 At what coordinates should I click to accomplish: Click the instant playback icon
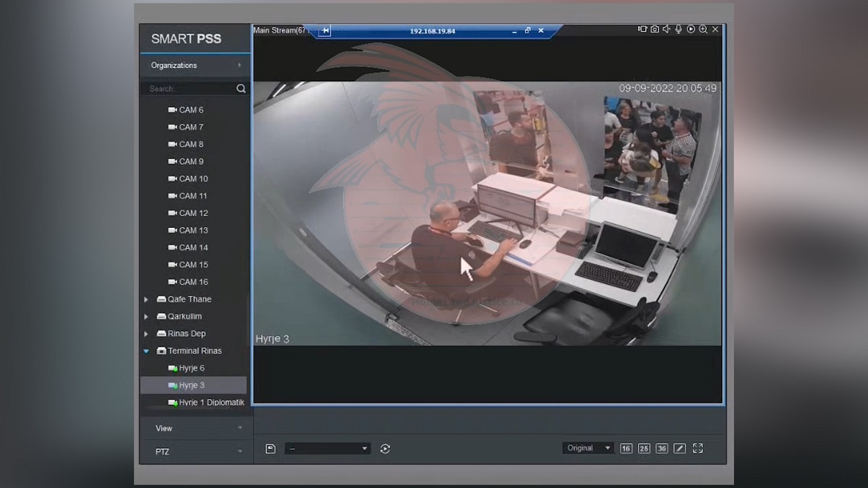coord(691,30)
